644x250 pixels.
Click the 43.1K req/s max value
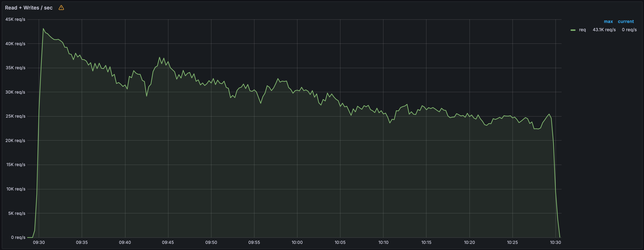[x=604, y=30]
